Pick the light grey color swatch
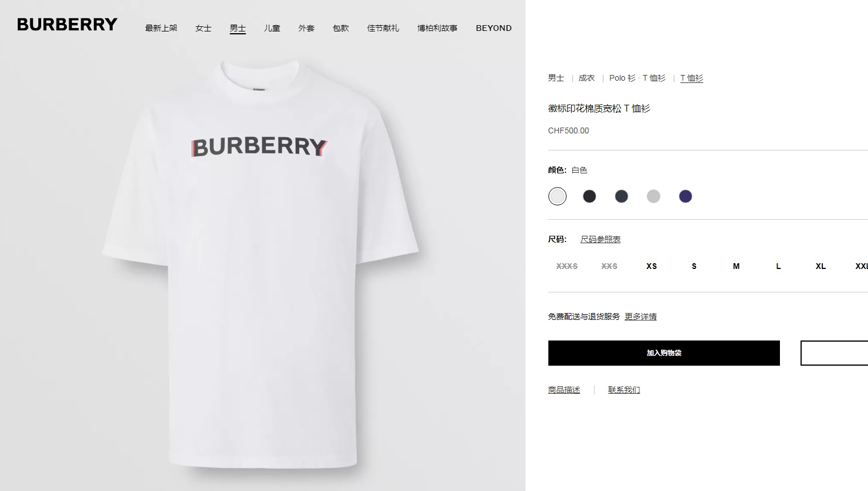868x491 pixels. click(x=653, y=196)
